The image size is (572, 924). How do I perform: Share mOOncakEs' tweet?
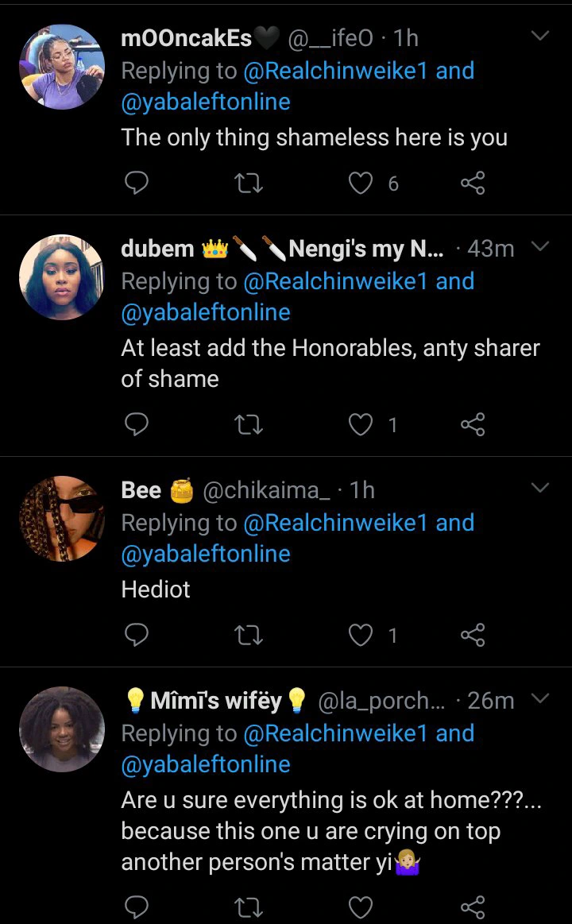[x=473, y=184]
